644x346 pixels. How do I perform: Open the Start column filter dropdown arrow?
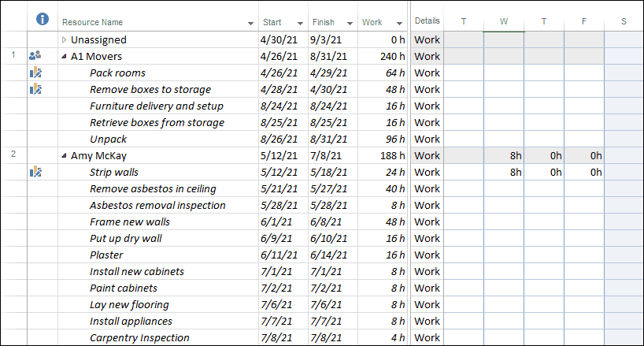(x=300, y=24)
